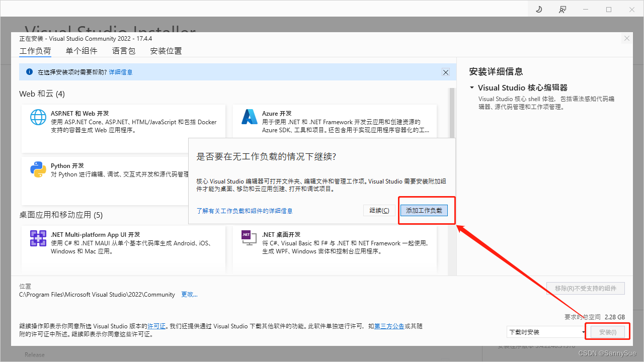Click the blue info icon in help banner
This screenshot has height=362, width=644.
click(29, 72)
